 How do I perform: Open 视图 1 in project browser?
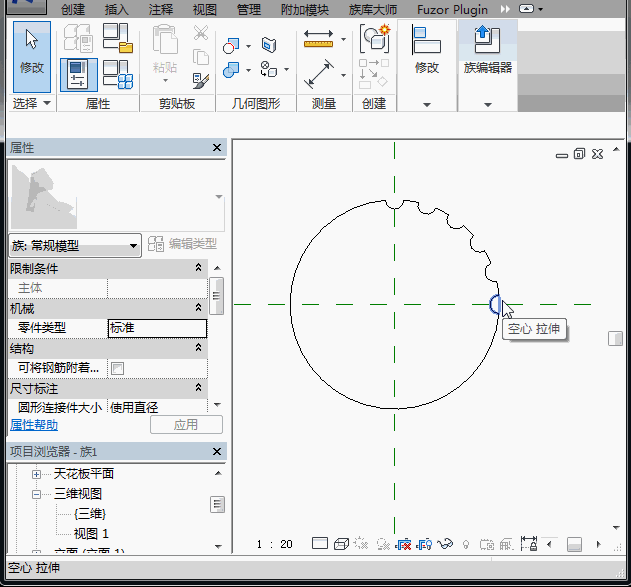91,533
